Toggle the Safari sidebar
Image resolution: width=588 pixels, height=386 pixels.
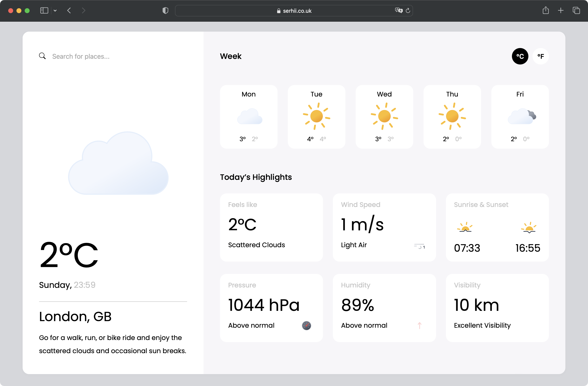pyautogui.click(x=44, y=10)
